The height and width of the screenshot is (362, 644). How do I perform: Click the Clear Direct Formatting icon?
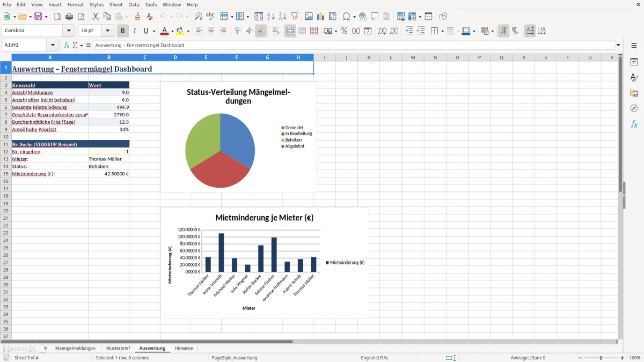pyautogui.click(x=149, y=17)
